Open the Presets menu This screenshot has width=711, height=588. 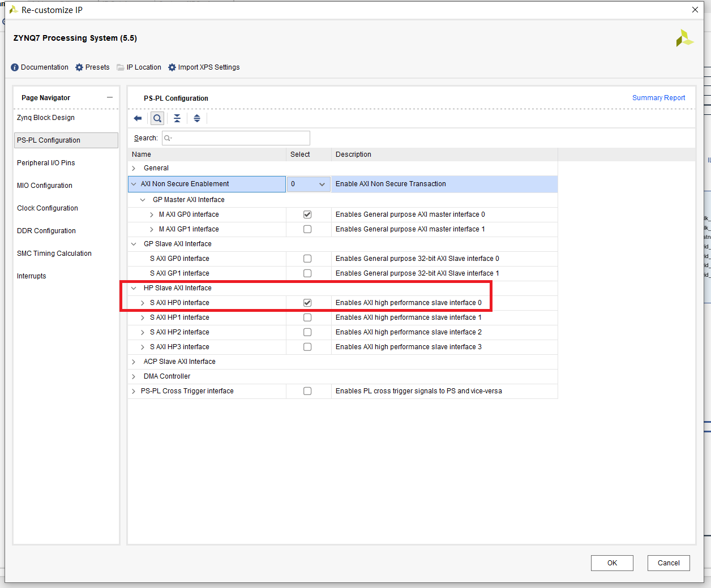(97, 67)
